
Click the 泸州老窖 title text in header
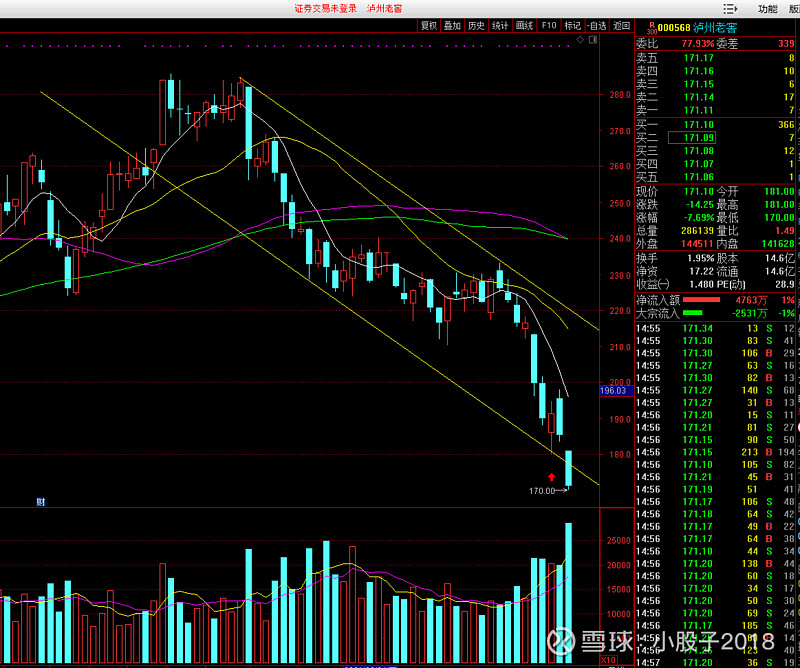pyautogui.click(x=384, y=9)
